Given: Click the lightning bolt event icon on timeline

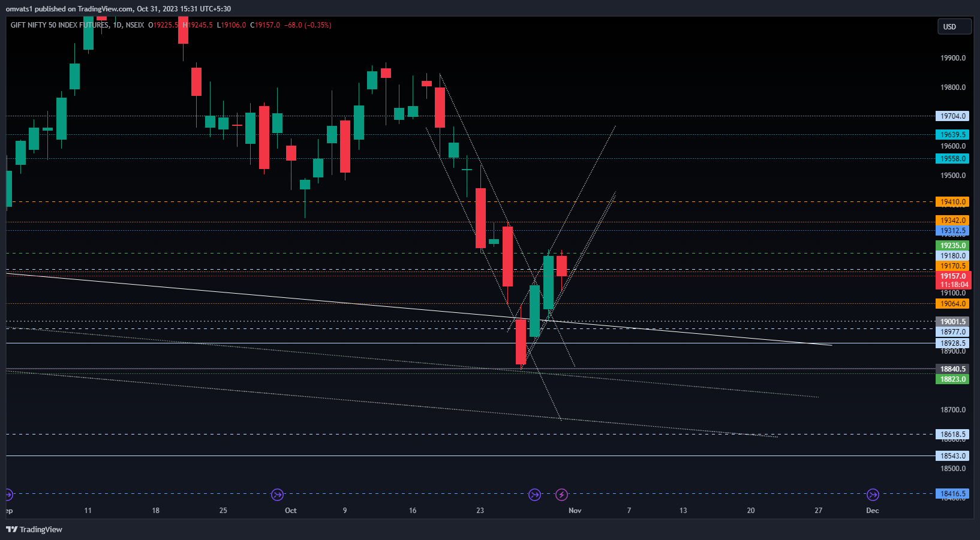Looking at the screenshot, I should point(561,494).
